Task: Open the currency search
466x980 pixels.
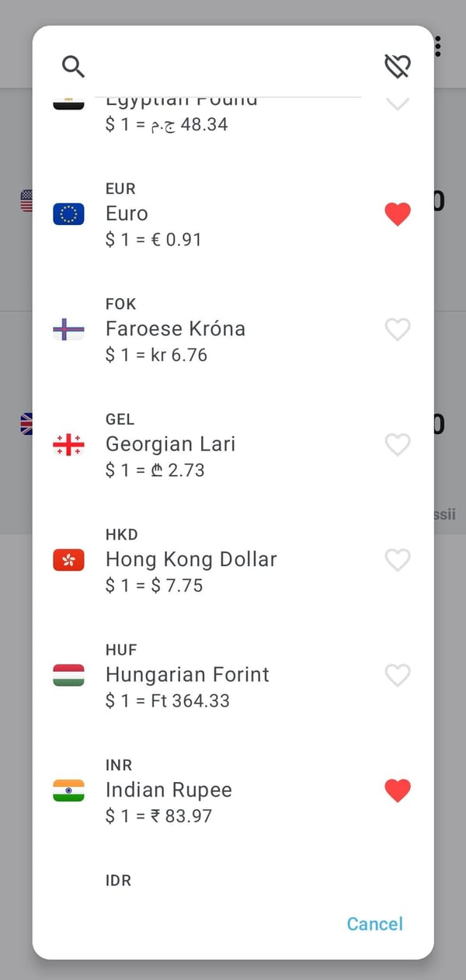Action: 73,66
